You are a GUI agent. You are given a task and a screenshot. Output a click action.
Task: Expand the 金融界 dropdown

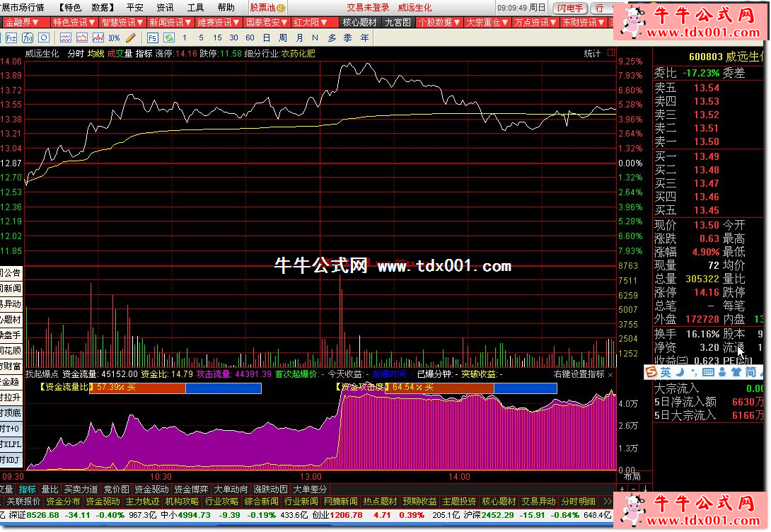pos(24,23)
